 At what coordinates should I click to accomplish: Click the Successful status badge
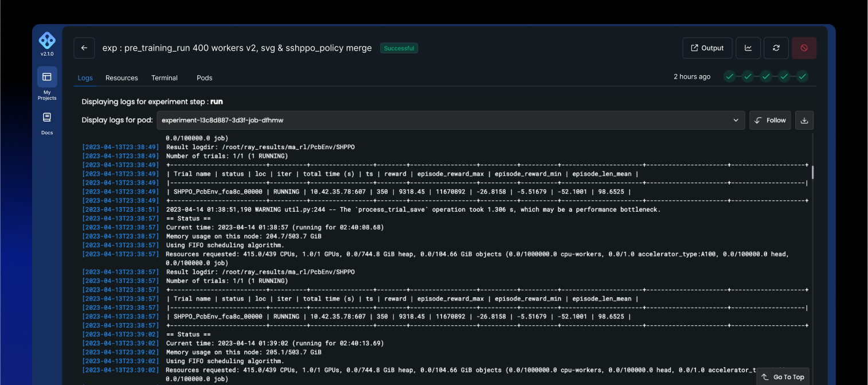(x=399, y=48)
